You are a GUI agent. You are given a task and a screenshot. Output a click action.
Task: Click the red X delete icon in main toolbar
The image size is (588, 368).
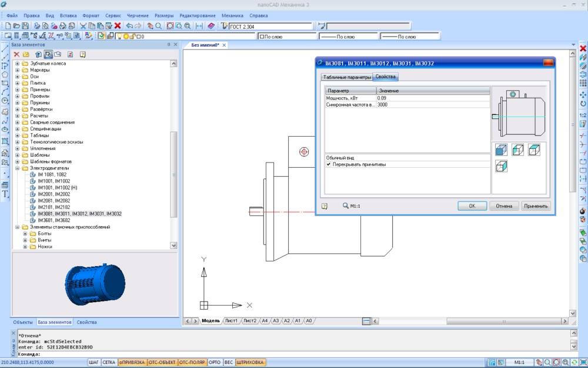pyautogui.click(x=118, y=26)
